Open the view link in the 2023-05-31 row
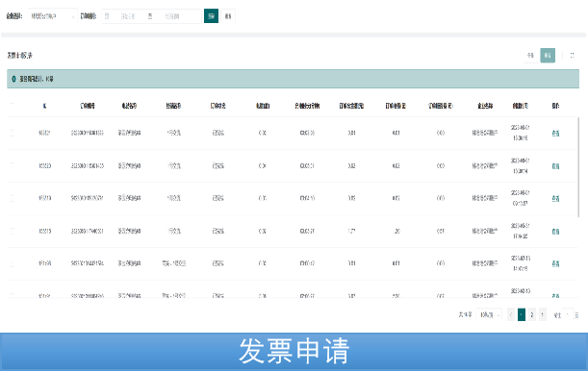Image resolution: width=588 pixels, height=372 pixels. 555,232
